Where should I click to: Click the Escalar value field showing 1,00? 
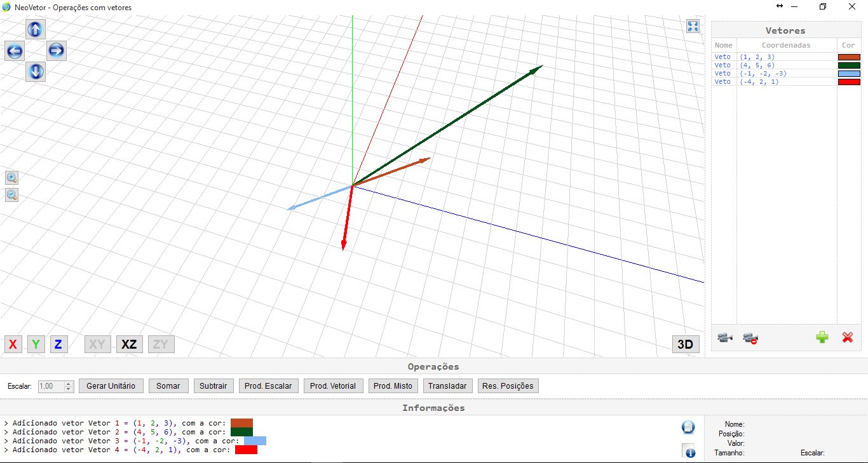click(51, 386)
